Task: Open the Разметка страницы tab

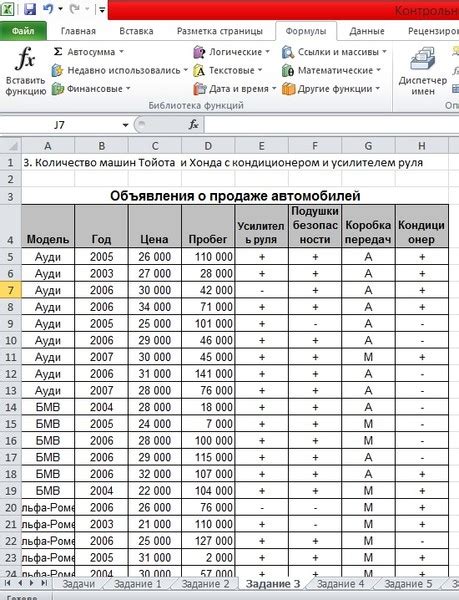Action: point(220,31)
